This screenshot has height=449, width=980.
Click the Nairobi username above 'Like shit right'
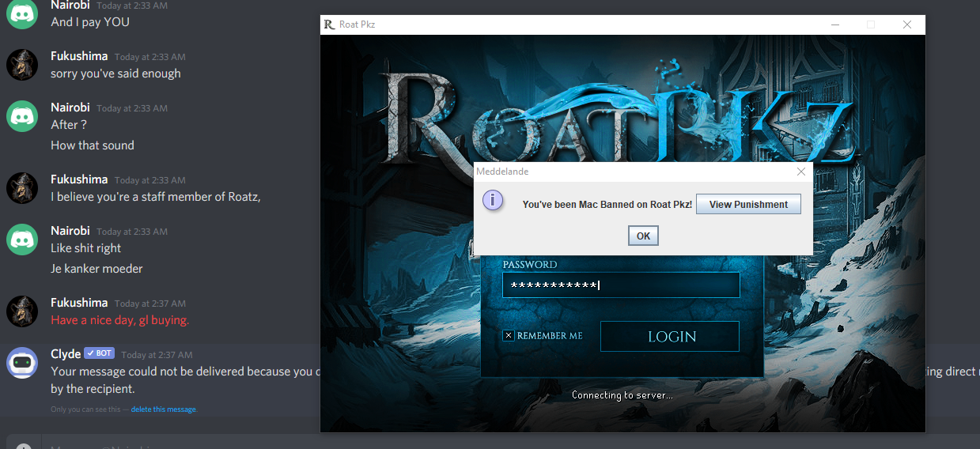[x=70, y=231]
